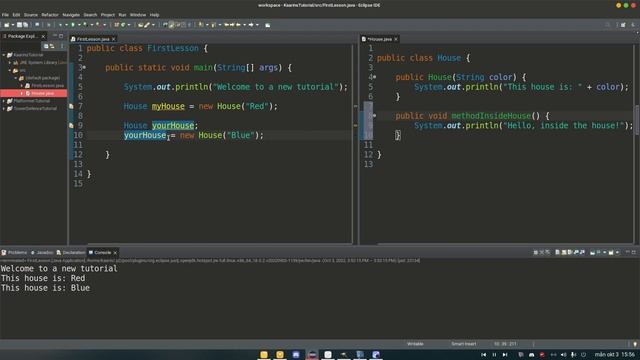Go to Previous Annotation toolbar icon

click(x=213, y=25)
